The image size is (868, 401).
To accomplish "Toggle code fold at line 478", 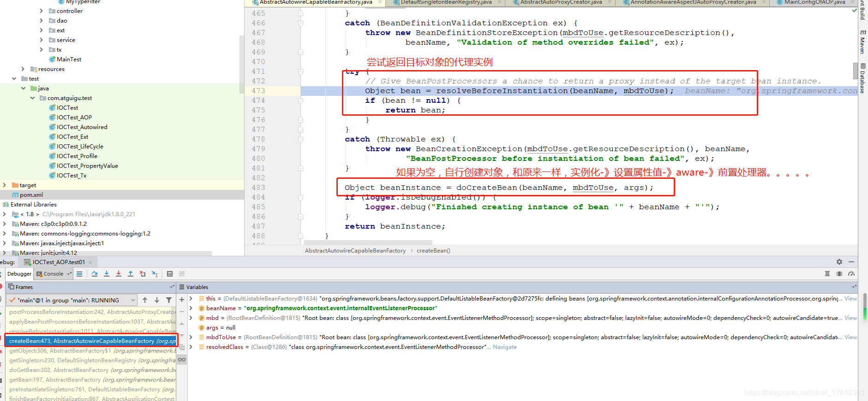I will [x=300, y=139].
